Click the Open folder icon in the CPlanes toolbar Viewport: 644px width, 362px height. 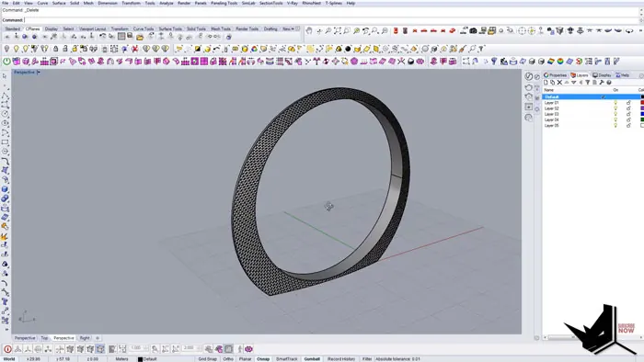[x=140, y=37]
